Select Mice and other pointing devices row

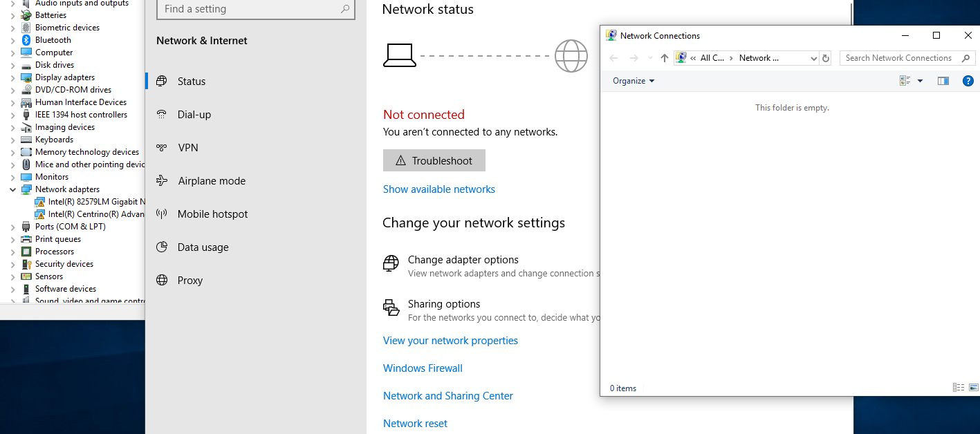tap(90, 164)
